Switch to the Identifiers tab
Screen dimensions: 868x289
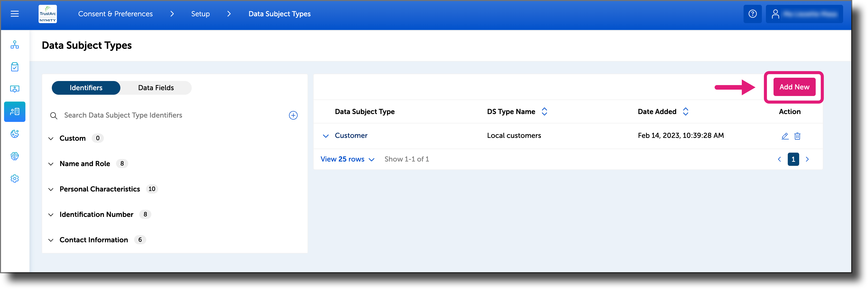coord(86,88)
